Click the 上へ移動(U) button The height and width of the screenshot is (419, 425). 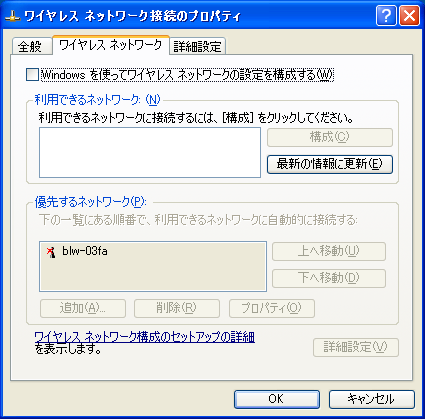point(329,251)
